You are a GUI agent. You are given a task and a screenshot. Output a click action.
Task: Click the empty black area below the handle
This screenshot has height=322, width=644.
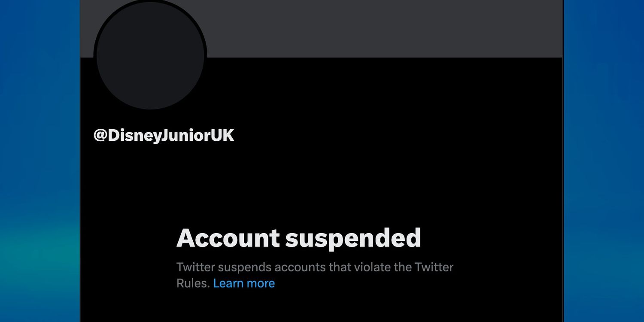[301, 180]
